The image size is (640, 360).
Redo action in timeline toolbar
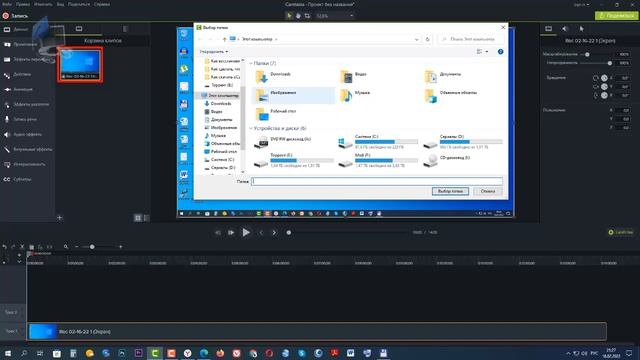tap(13, 247)
